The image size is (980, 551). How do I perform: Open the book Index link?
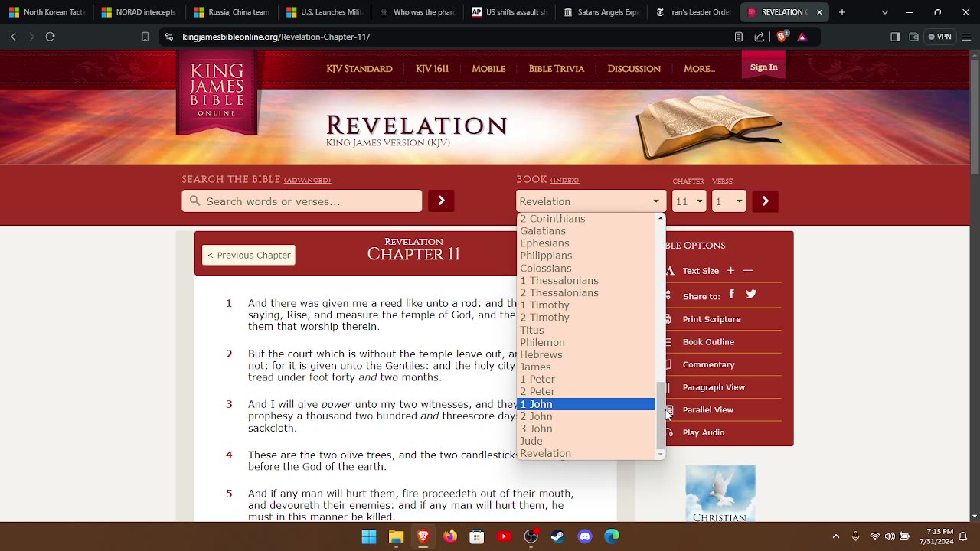[x=564, y=181]
